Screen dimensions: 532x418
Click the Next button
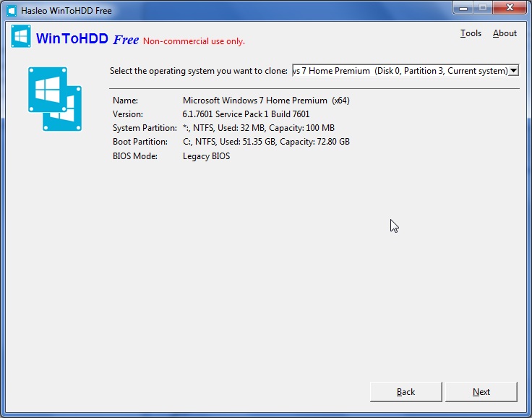pos(481,392)
